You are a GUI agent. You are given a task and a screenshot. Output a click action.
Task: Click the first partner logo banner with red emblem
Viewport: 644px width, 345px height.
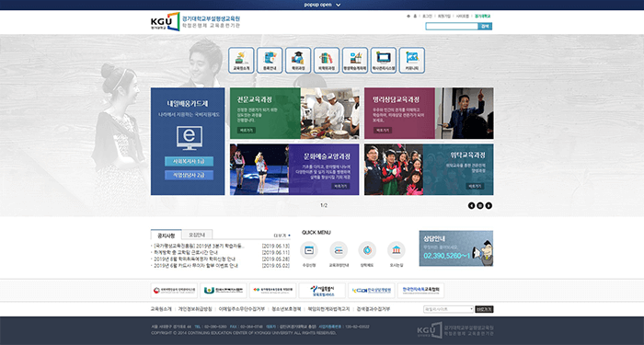[174, 291]
